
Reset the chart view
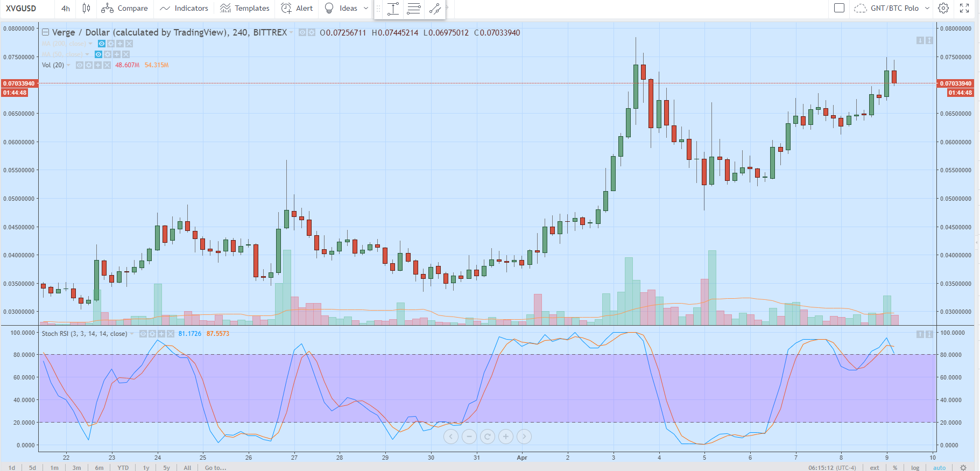(488, 437)
